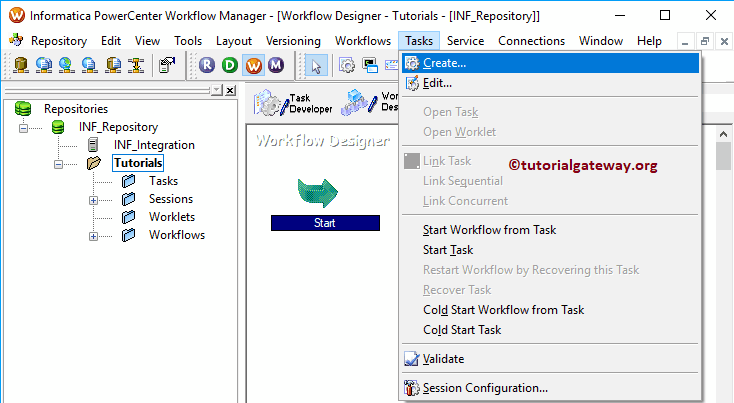Select the Repositories root label
Image resolution: width=734 pixels, height=403 pixels.
(76, 109)
